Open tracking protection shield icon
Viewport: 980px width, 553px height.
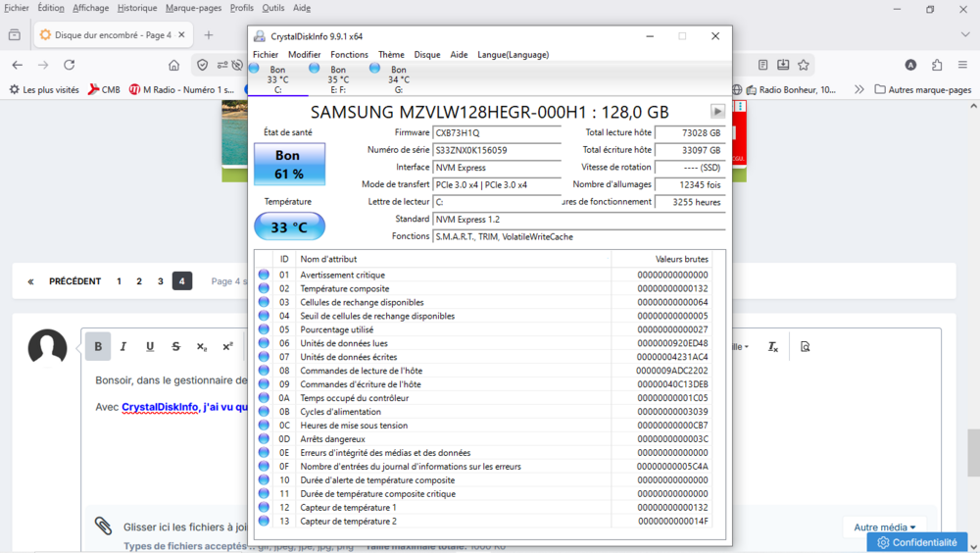(203, 65)
